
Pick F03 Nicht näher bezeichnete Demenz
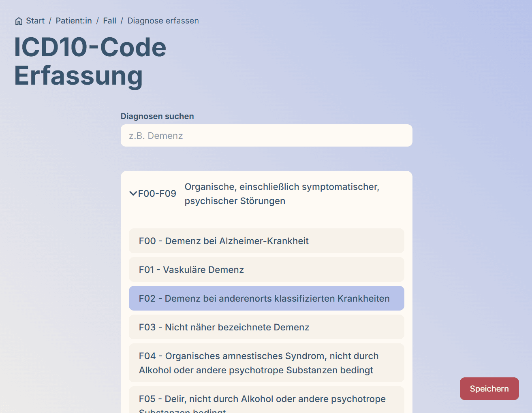pyautogui.click(x=267, y=327)
